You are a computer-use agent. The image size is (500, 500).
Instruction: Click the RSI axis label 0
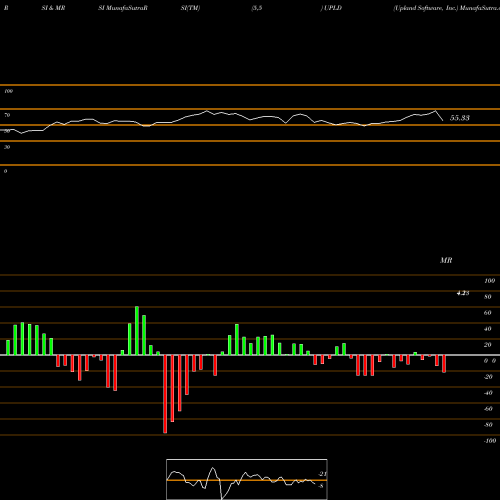coord(5,171)
